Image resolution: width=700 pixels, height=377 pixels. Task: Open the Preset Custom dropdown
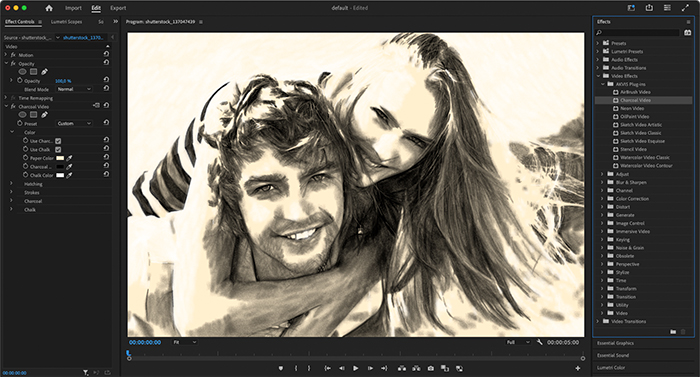click(74, 123)
